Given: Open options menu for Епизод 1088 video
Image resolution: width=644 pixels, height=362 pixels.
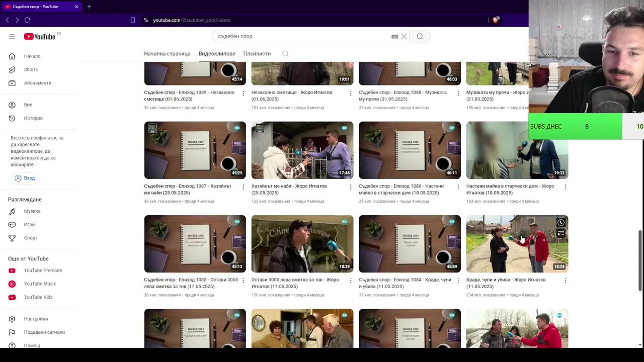Looking at the screenshot, I should click(458, 93).
